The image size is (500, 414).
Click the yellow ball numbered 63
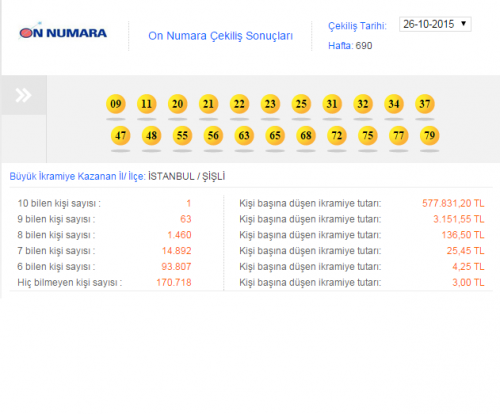pos(244,135)
